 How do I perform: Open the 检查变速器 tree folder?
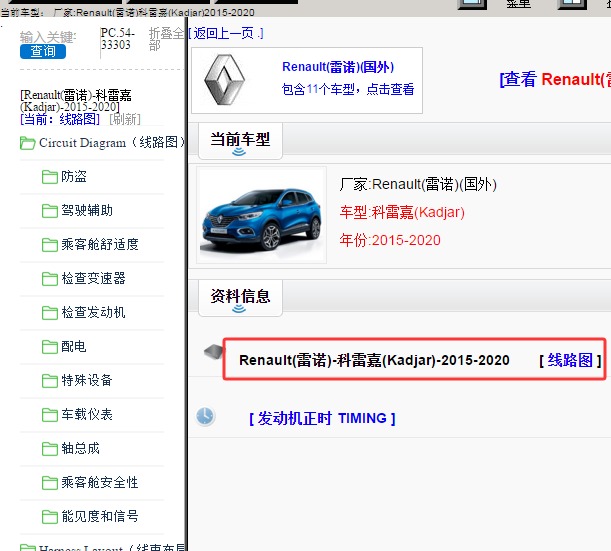point(94,278)
